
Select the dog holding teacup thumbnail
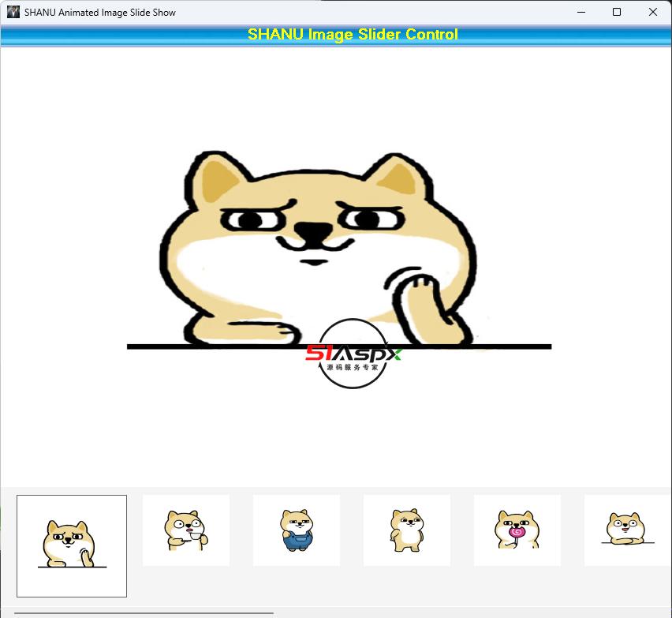tap(186, 530)
